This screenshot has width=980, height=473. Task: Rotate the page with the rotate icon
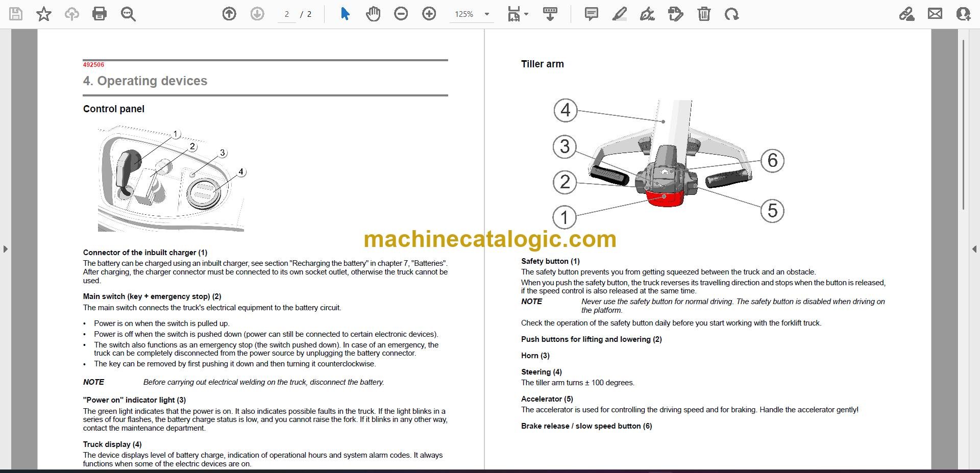(731, 14)
